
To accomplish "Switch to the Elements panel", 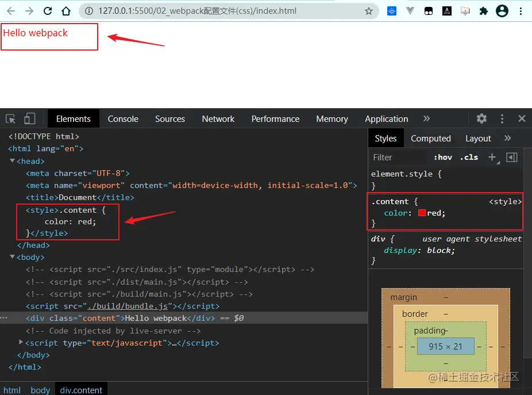I will tap(74, 119).
